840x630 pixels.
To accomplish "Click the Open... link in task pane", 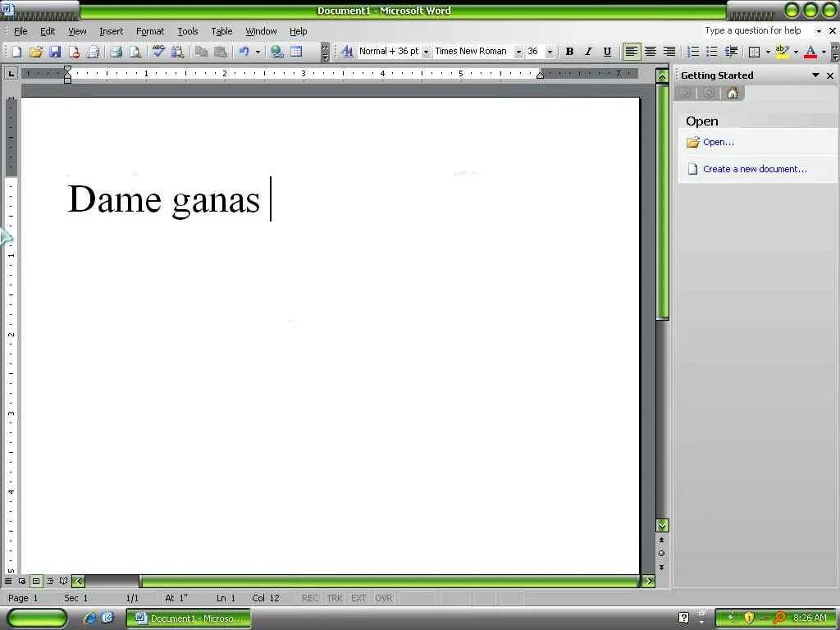I will [719, 142].
